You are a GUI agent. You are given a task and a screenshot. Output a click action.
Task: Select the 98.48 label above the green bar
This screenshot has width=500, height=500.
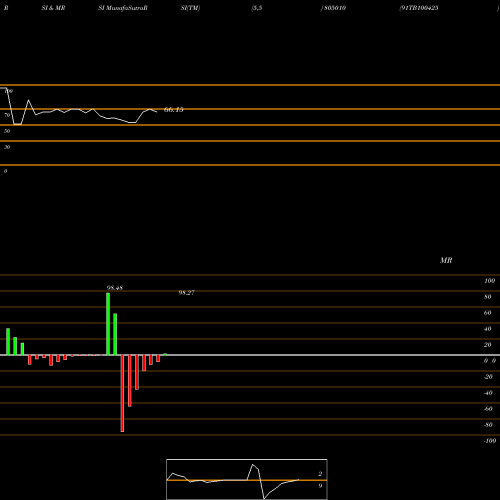(x=115, y=288)
